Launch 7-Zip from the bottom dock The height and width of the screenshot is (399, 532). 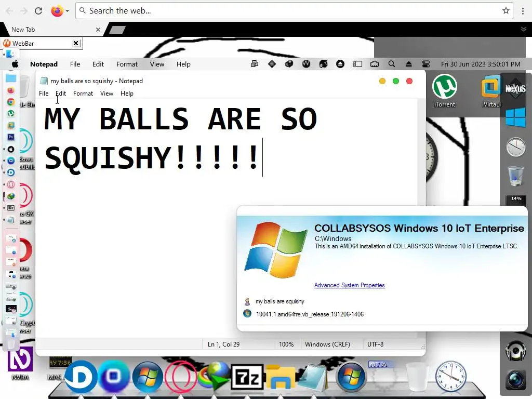pyautogui.click(x=247, y=377)
